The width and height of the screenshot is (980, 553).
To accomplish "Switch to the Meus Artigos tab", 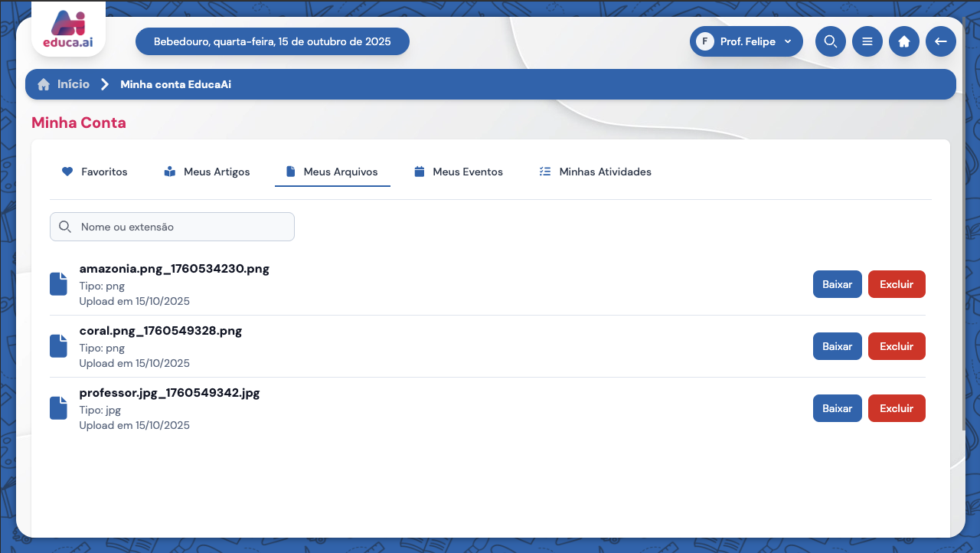I will [x=207, y=172].
